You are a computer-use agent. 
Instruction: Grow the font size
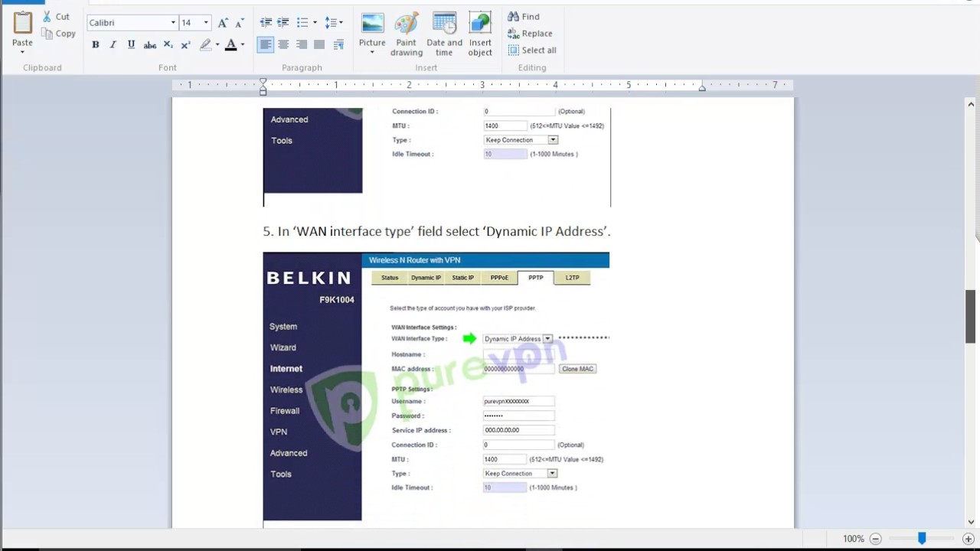pyautogui.click(x=223, y=23)
